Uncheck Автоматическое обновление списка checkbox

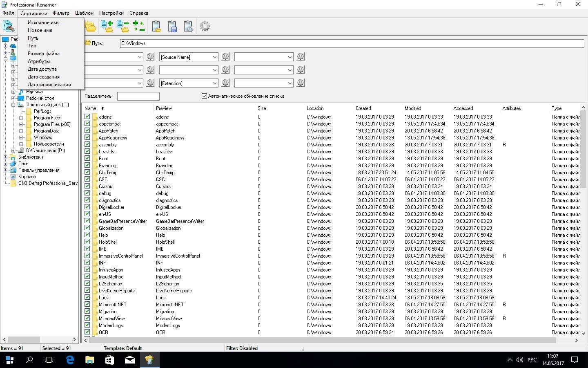(x=204, y=96)
